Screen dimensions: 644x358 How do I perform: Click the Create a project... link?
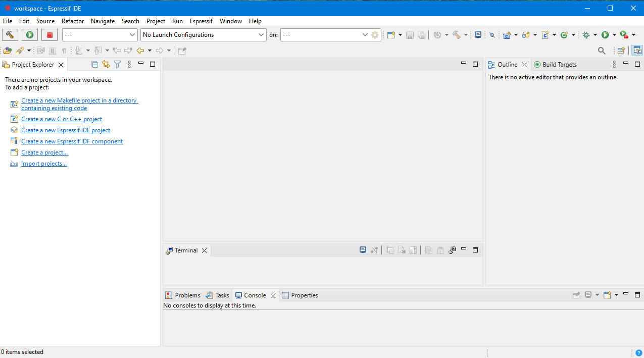[x=44, y=152]
